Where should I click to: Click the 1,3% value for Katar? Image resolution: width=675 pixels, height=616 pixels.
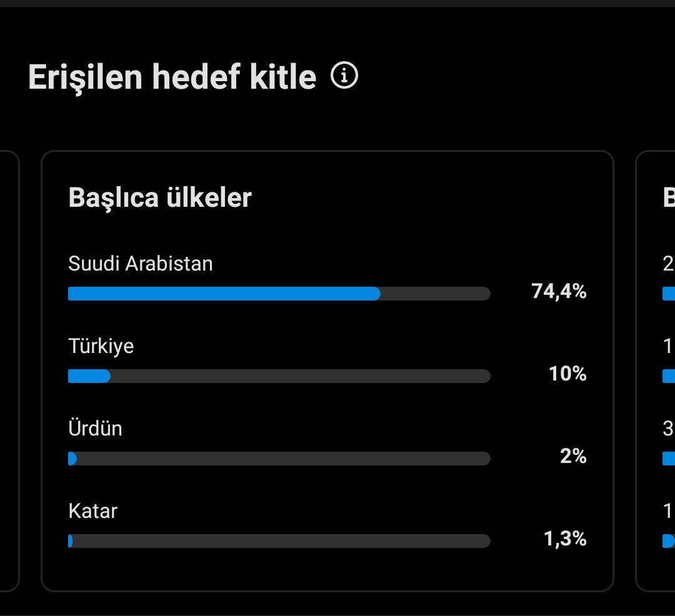tap(565, 539)
